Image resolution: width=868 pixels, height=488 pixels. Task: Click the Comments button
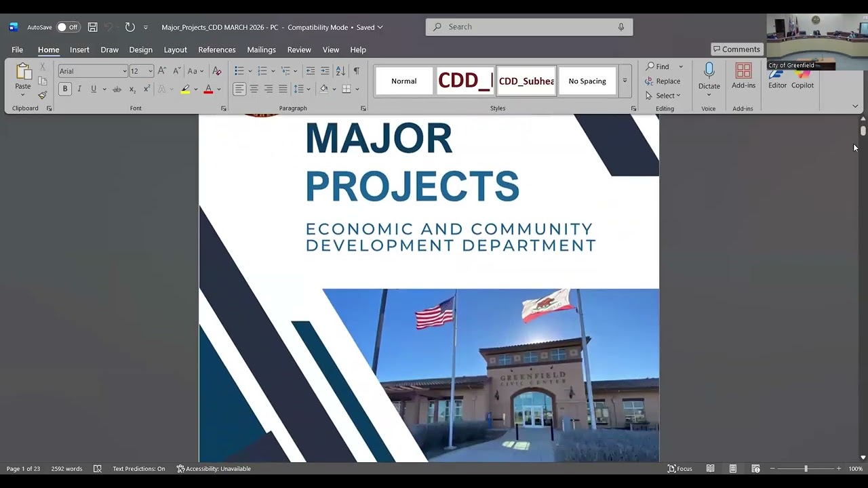click(736, 49)
